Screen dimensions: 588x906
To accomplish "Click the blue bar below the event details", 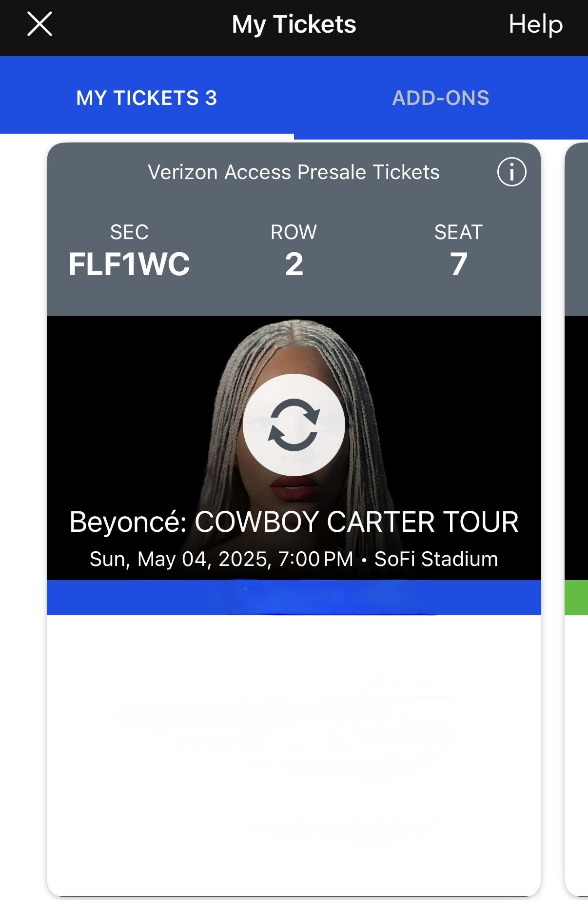I will pyautogui.click(x=294, y=598).
